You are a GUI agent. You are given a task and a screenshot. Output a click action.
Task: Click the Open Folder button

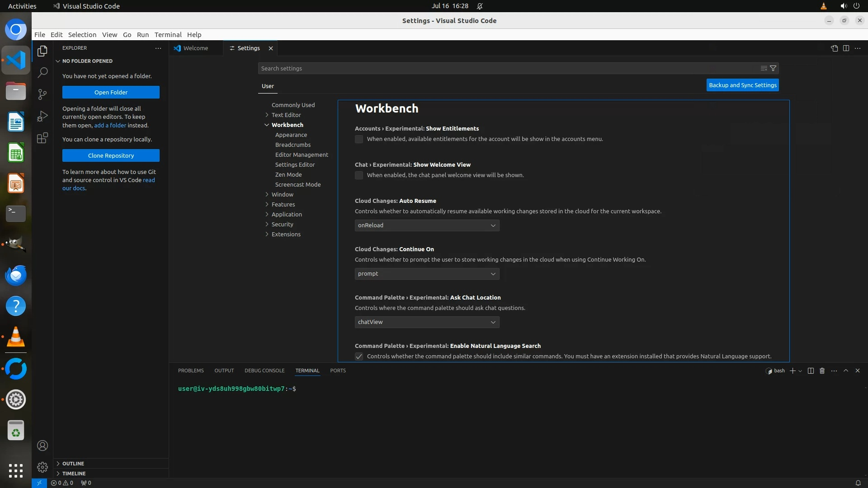click(x=111, y=92)
